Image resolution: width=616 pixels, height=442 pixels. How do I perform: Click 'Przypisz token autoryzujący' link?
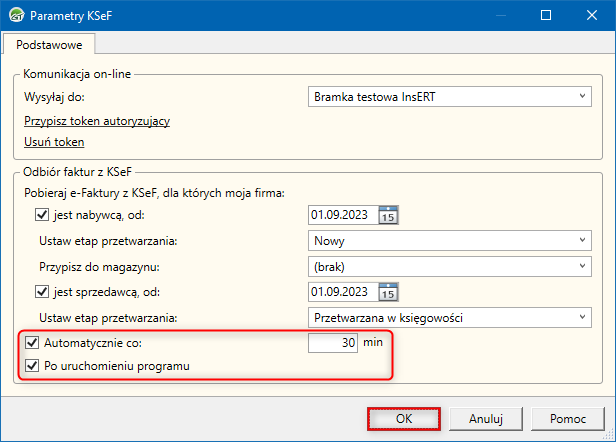tap(96, 121)
